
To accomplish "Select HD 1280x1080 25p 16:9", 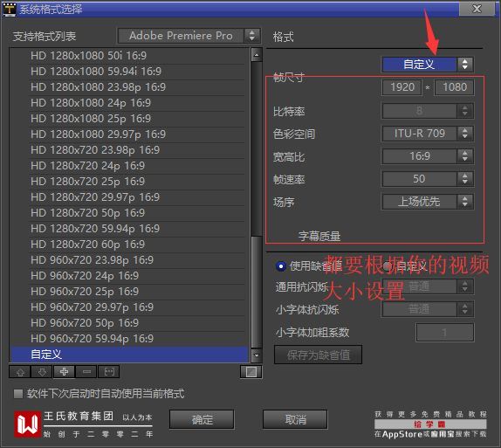I will point(129,118).
